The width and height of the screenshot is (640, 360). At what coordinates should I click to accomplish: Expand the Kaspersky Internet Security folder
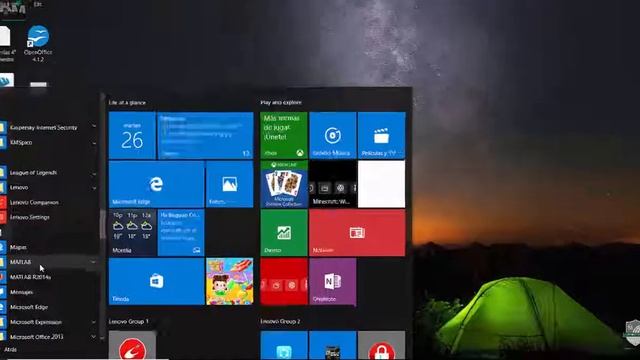point(49,127)
